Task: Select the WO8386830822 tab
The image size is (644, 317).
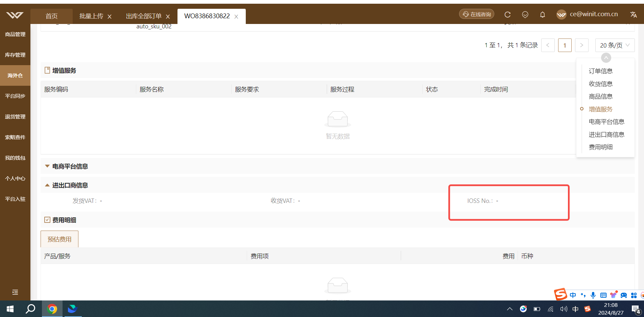Action: click(207, 16)
